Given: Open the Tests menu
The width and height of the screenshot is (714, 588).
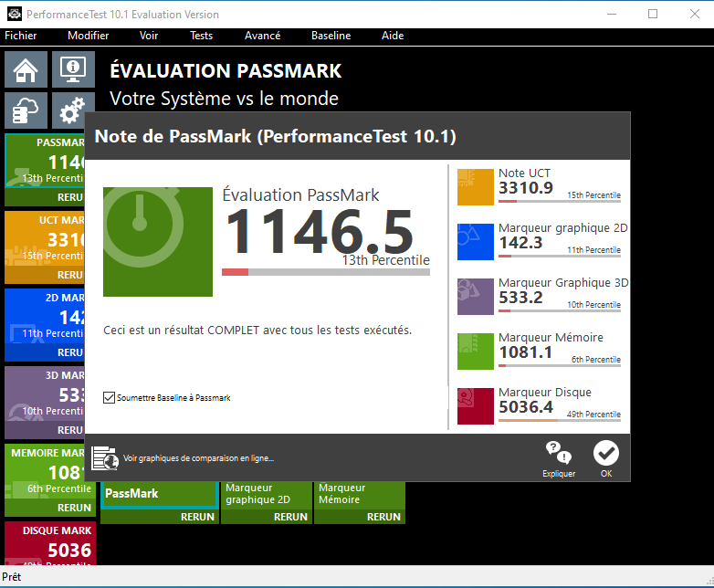Looking at the screenshot, I should pyautogui.click(x=201, y=36).
